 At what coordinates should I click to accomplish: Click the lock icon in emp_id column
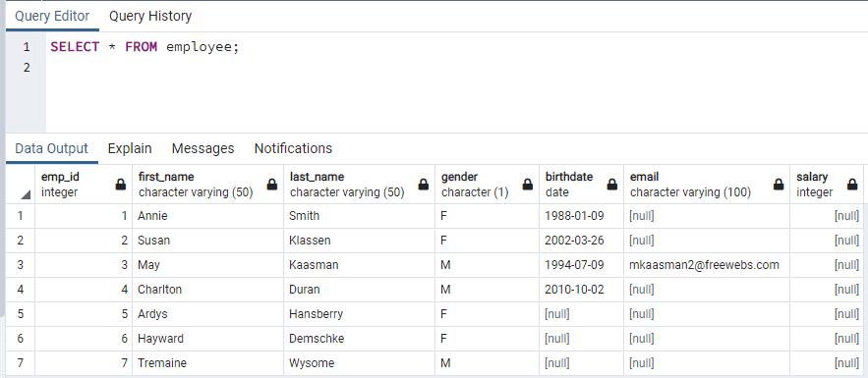(x=121, y=185)
